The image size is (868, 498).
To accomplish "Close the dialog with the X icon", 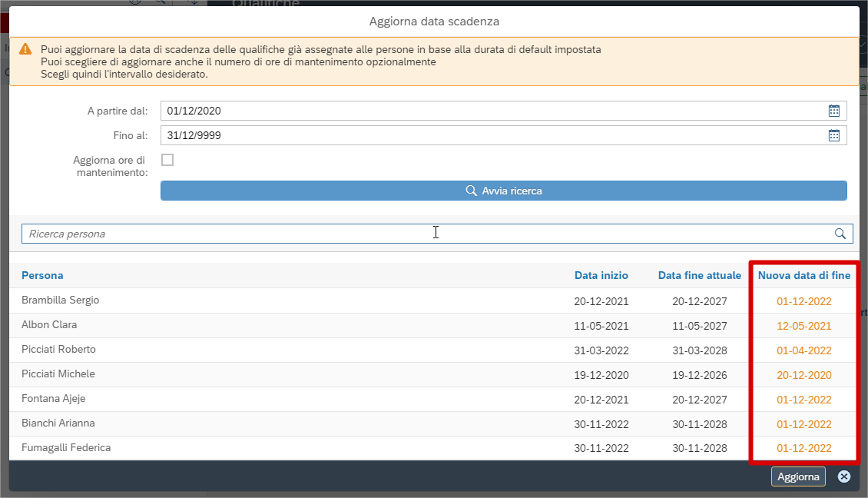I will tap(844, 476).
